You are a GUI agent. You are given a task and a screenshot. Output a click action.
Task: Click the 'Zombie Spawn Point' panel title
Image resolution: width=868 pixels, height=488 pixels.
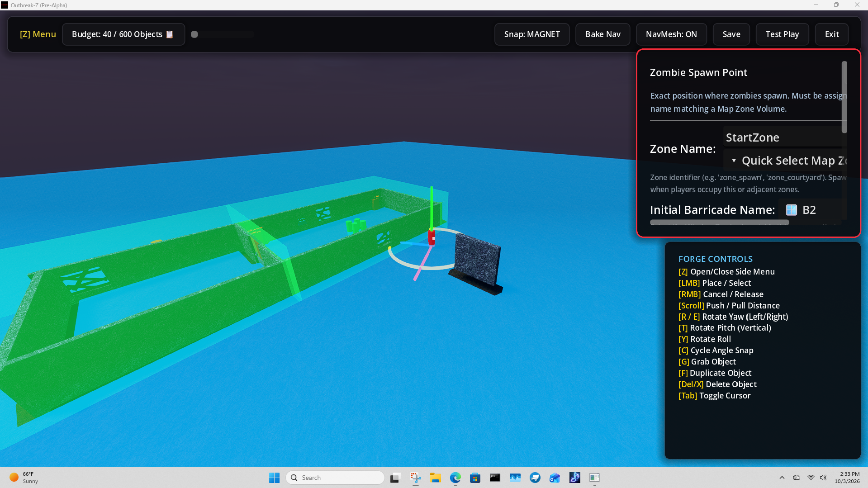pos(698,72)
